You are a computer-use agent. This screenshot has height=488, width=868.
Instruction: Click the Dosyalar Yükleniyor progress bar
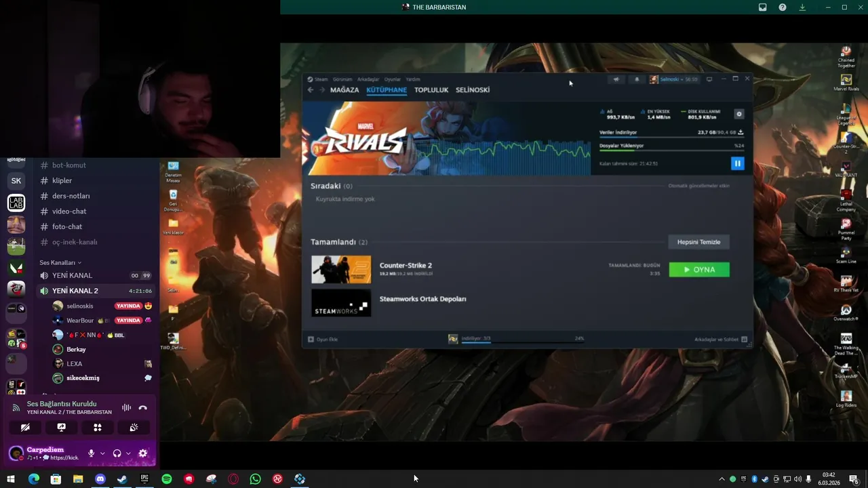(x=671, y=150)
